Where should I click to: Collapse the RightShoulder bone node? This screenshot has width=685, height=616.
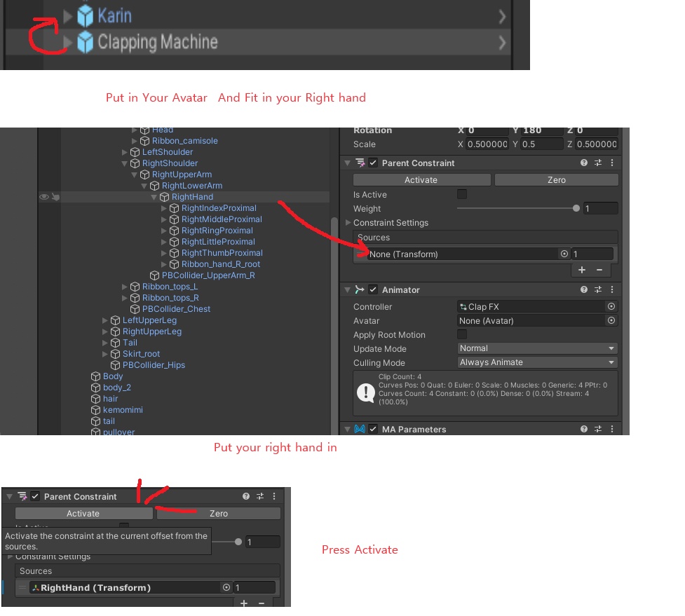(x=125, y=163)
